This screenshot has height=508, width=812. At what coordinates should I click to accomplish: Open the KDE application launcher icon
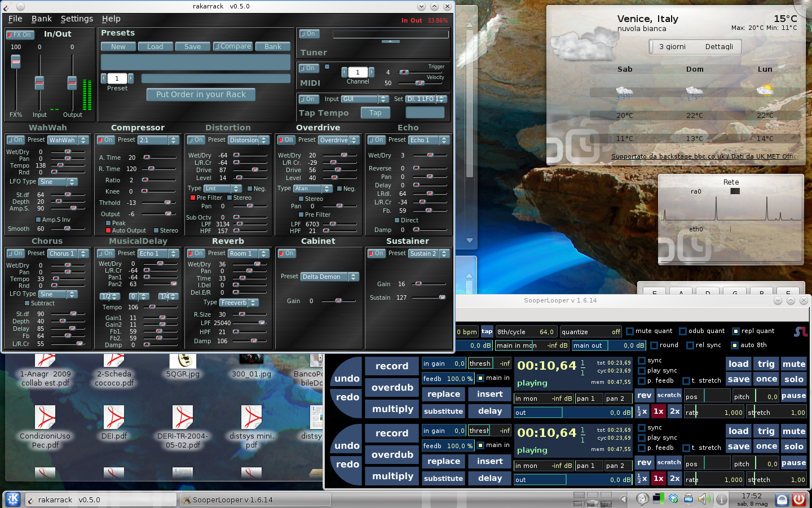(13, 499)
